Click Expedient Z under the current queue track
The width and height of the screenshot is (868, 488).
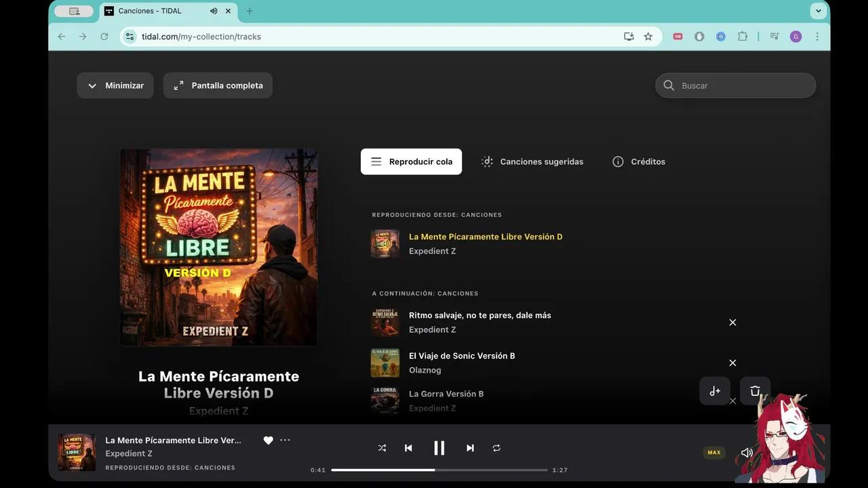(x=433, y=251)
